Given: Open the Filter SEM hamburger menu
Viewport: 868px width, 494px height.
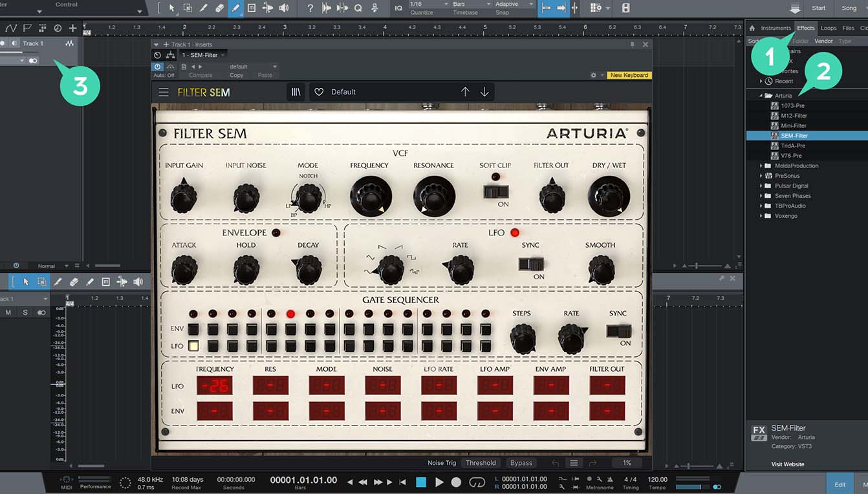Looking at the screenshot, I should pos(164,92).
